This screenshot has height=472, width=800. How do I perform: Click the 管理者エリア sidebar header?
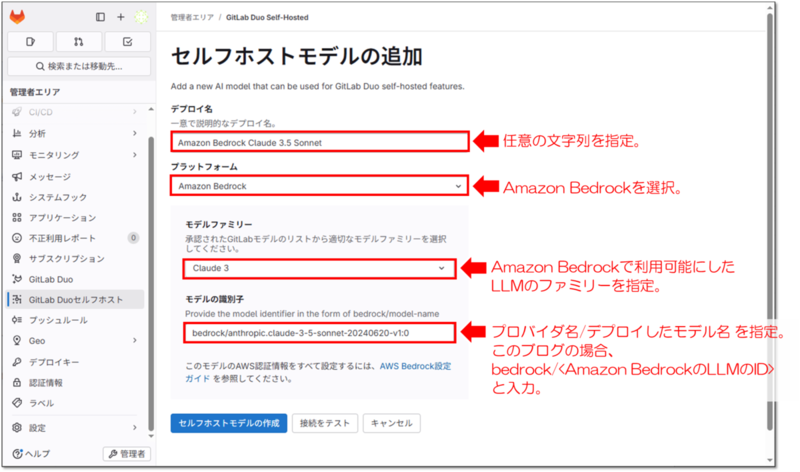click(x=35, y=92)
